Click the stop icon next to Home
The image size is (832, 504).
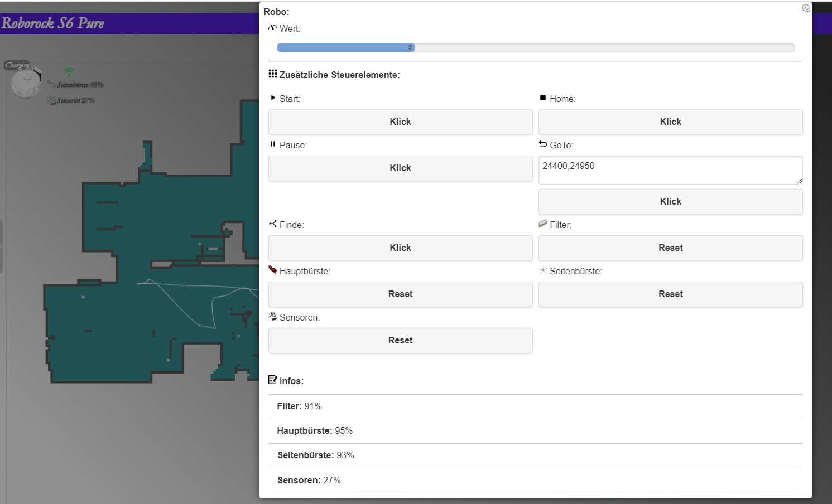(x=543, y=98)
